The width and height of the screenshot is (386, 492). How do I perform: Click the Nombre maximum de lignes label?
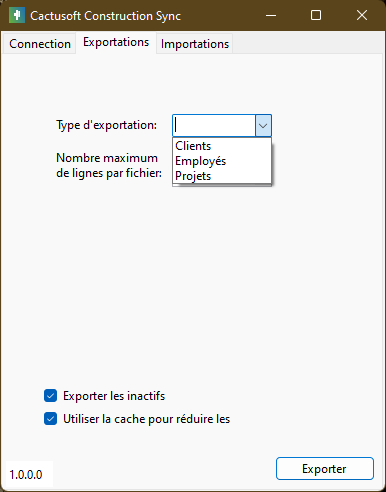pyautogui.click(x=109, y=165)
